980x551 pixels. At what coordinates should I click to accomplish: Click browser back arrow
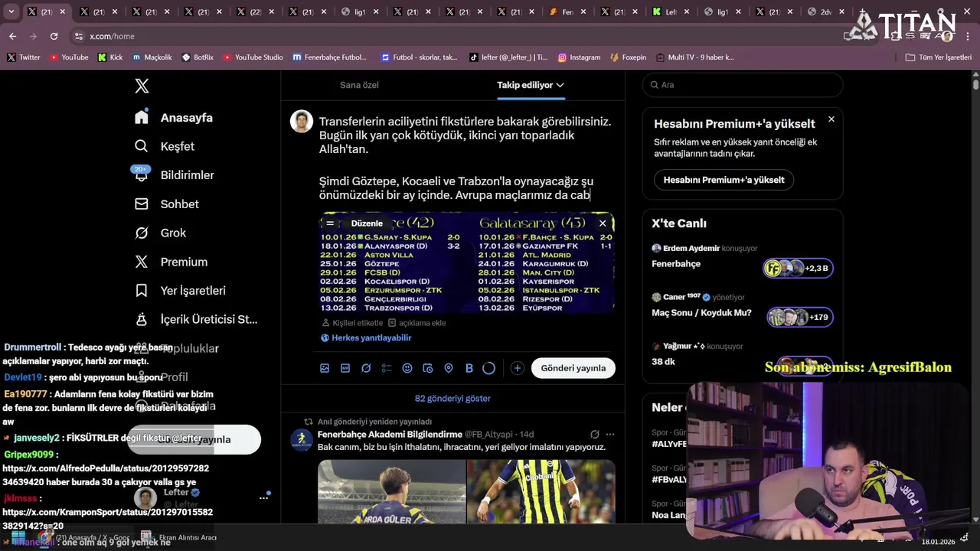12,36
